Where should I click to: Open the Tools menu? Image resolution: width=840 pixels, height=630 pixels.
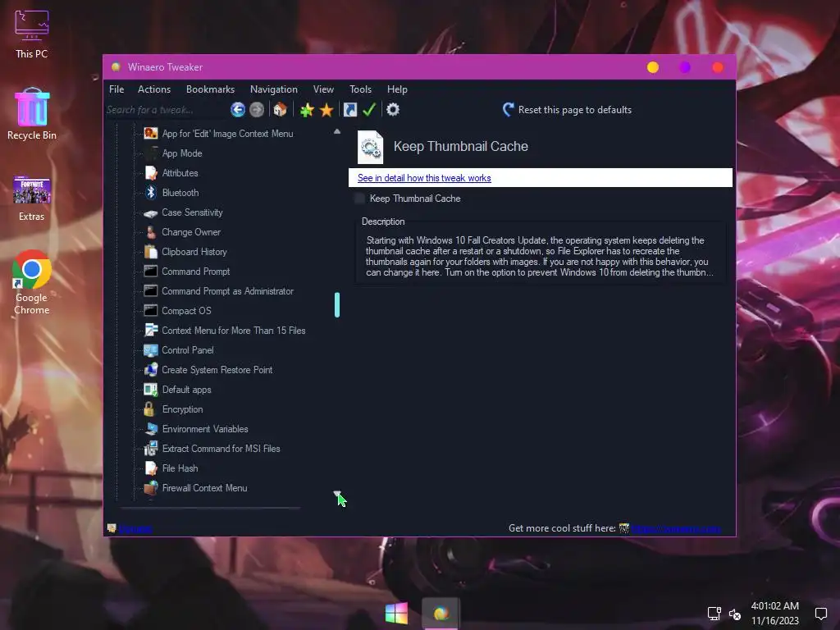click(361, 89)
